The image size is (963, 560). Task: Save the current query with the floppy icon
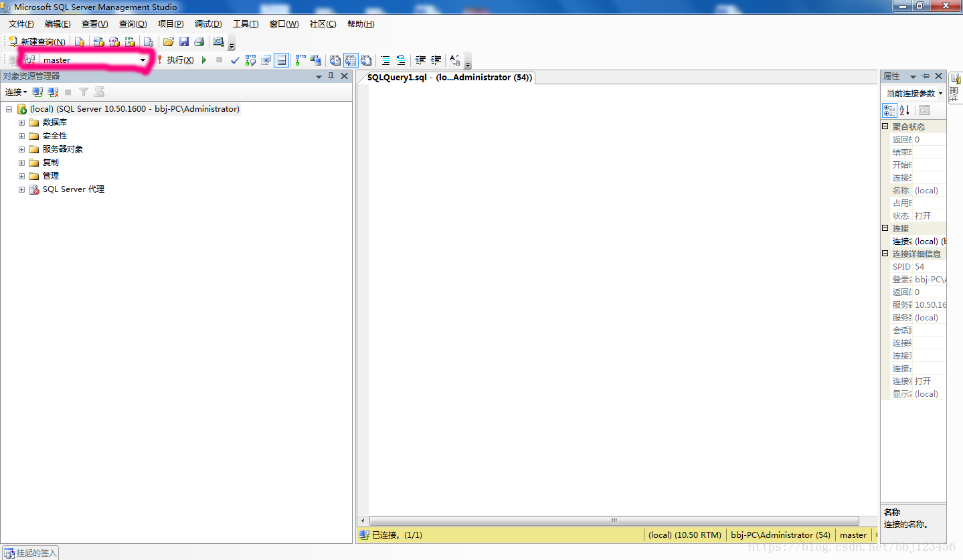coord(183,41)
